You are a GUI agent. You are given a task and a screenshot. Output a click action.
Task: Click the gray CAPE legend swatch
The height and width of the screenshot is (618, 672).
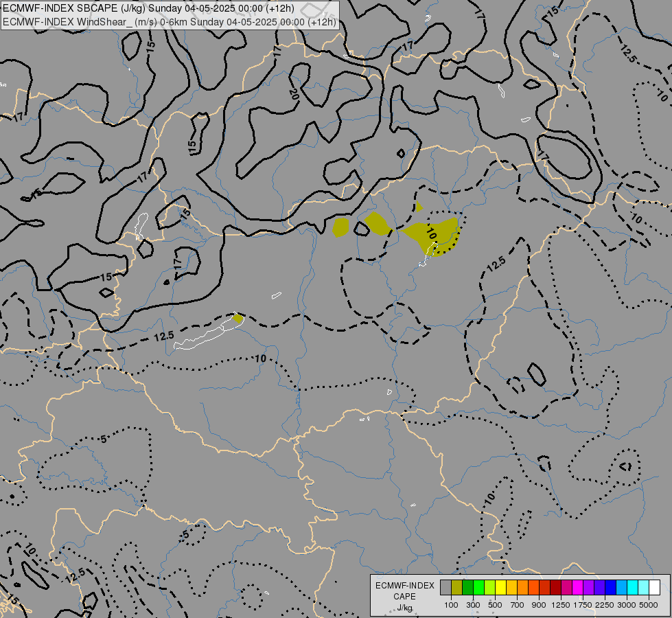pos(445,588)
